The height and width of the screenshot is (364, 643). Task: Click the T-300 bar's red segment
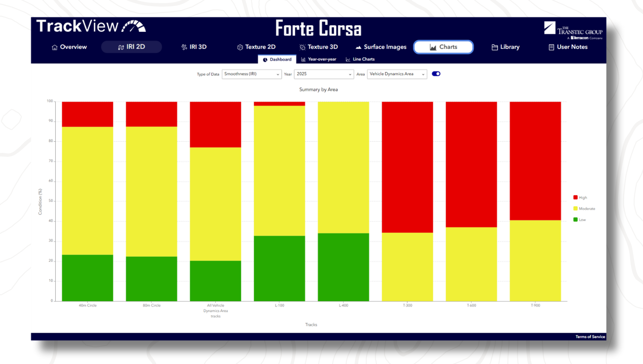[407, 167]
